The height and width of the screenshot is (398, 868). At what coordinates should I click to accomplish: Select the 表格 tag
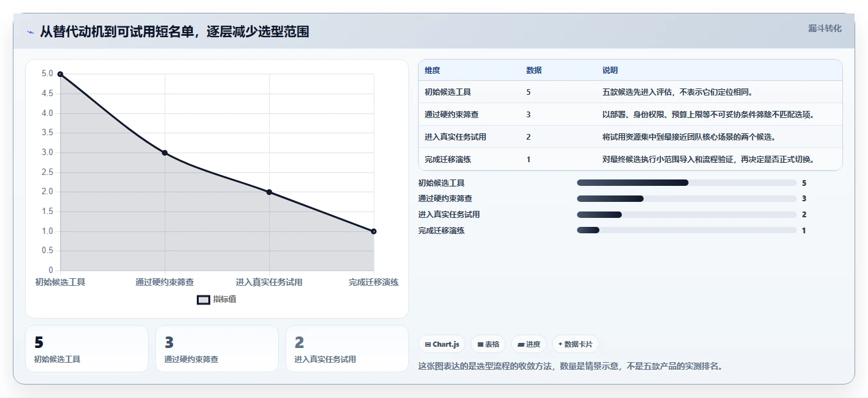pos(488,344)
